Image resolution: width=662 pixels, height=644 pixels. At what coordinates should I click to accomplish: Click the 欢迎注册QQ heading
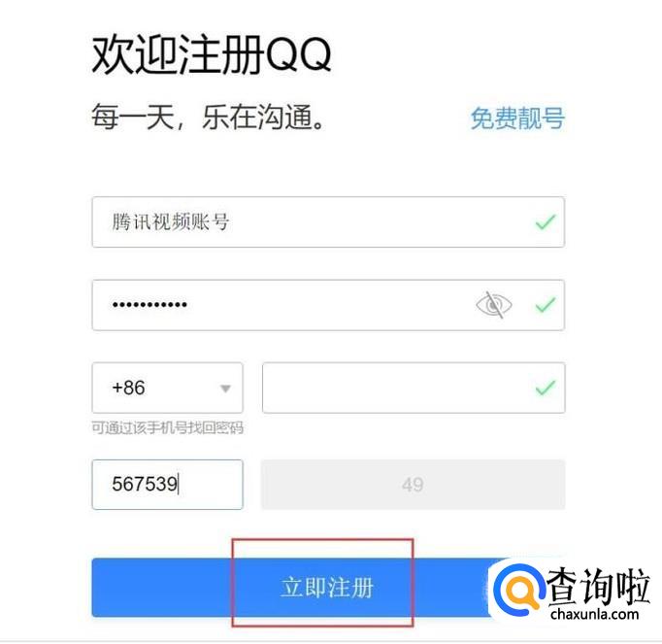point(211,55)
